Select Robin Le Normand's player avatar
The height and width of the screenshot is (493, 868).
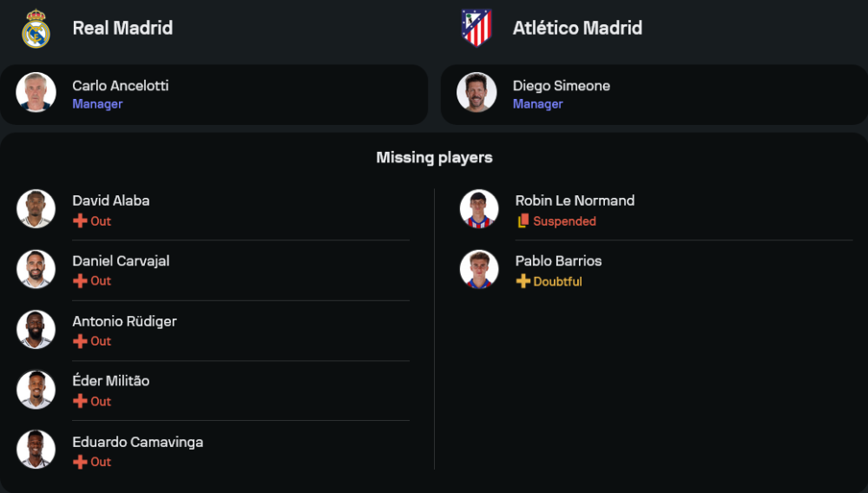479,209
